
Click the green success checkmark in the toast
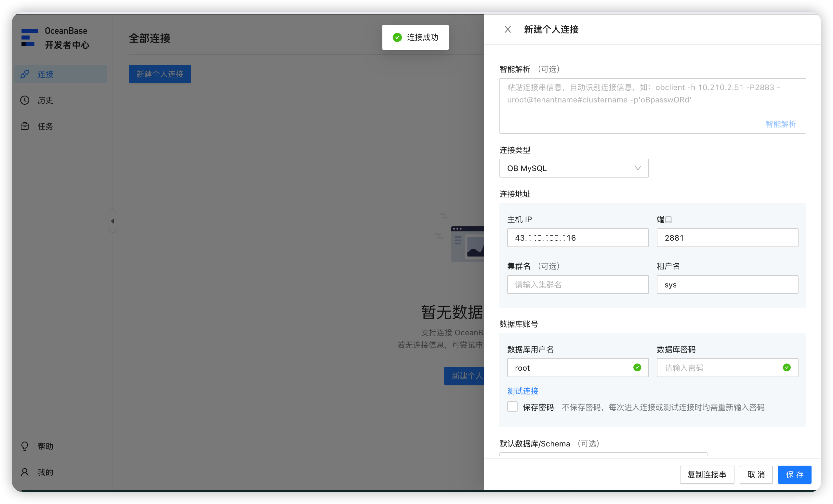397,37
